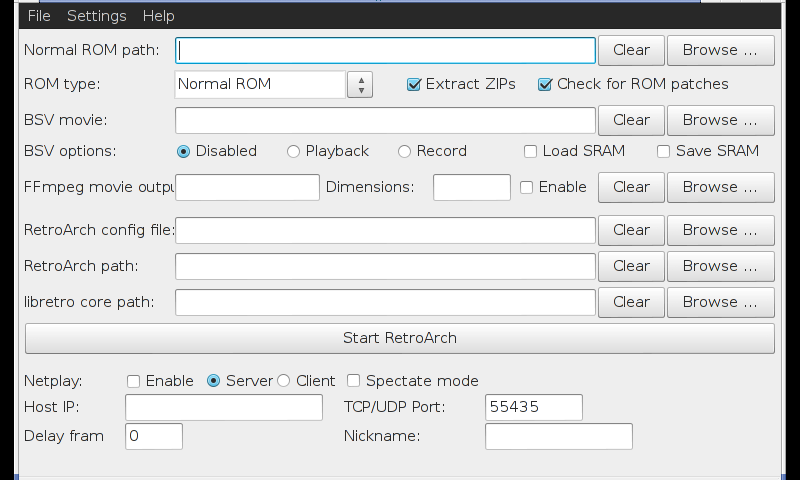Browse for the RetroArch executable path
The image size is (800, 480).
coord(720,266)
